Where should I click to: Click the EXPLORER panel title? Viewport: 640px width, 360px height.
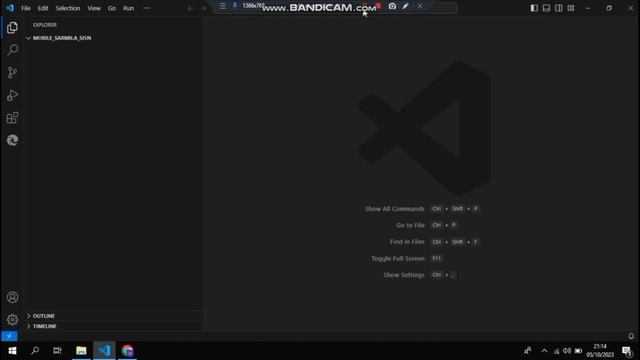[x=44, y=25]
